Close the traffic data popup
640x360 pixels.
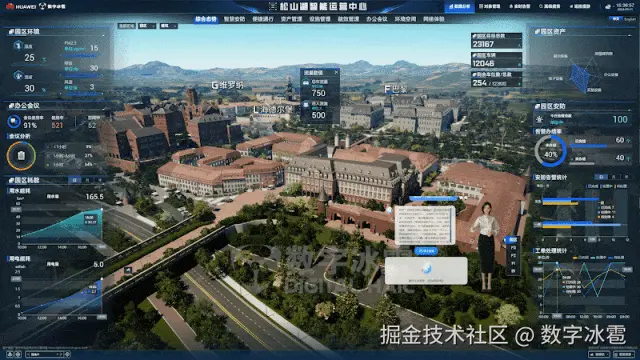(336, 72)
